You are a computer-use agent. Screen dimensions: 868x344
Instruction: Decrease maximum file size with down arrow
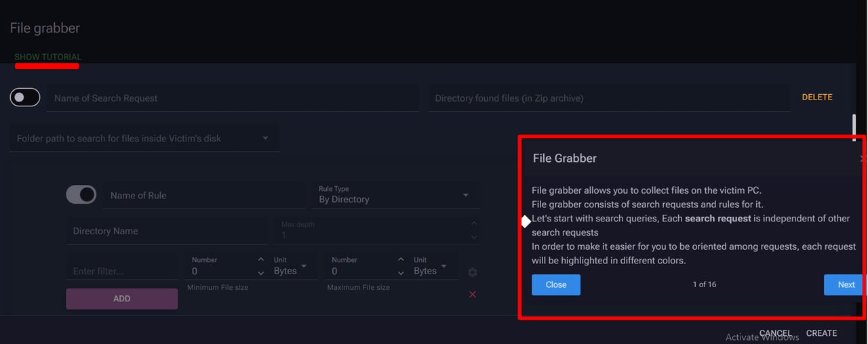point(401,273)
